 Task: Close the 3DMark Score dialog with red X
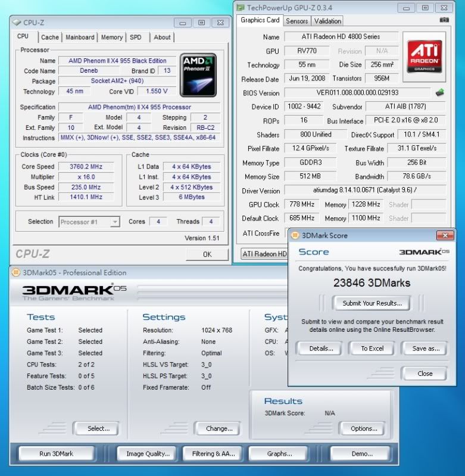(x=445, y=235)
